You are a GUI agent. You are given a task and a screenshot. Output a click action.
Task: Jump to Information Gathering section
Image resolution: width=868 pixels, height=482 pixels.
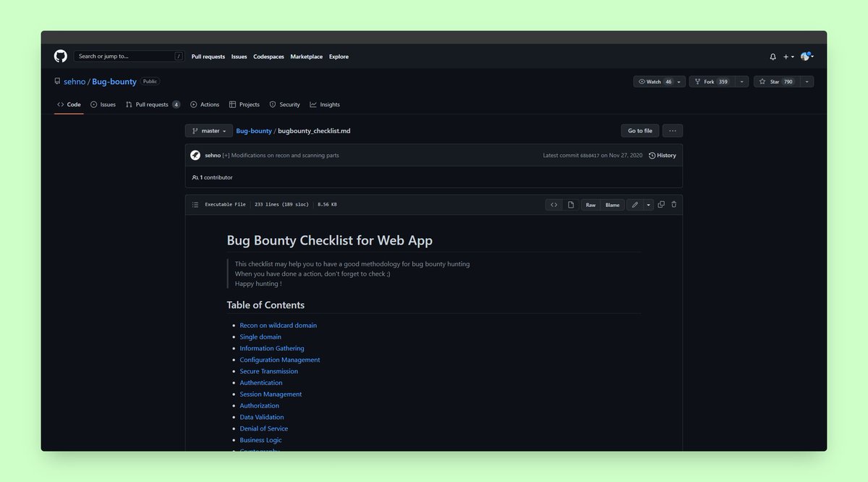coord(272,349)
